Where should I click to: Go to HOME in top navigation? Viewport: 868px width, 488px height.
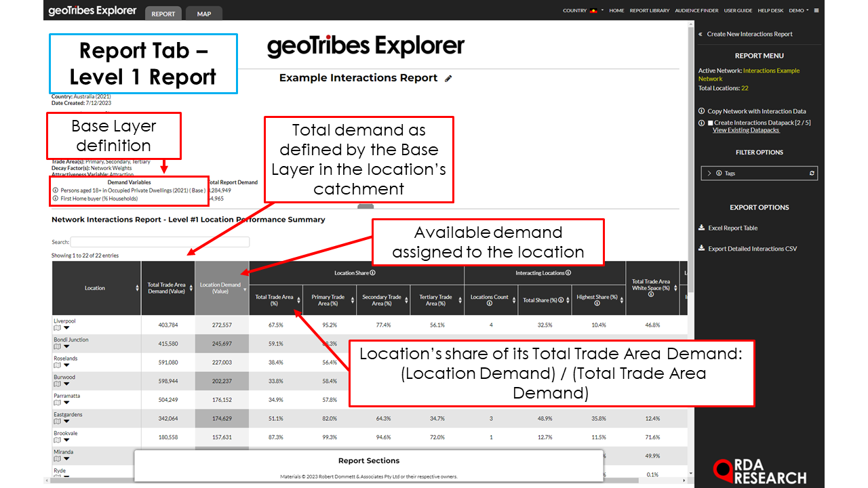point(616,11)
